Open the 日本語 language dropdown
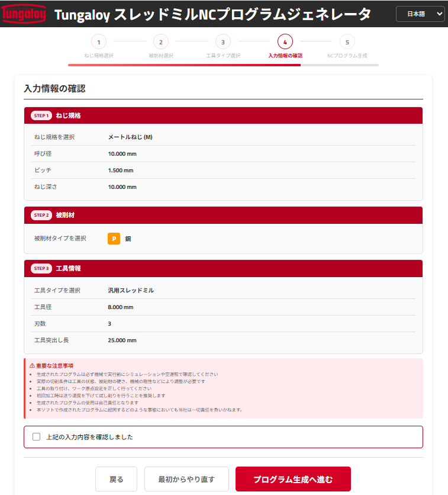The width and height of the screenshot is (448, 495). [x=420, y=14]
